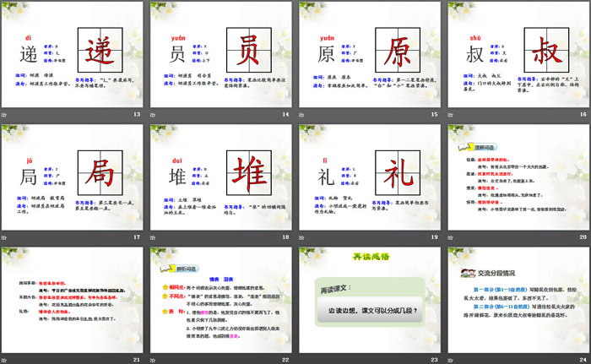Click the animation star icon under slide 19
The height and width of the screenshot is (364, 591).
[x=301, y=237]
